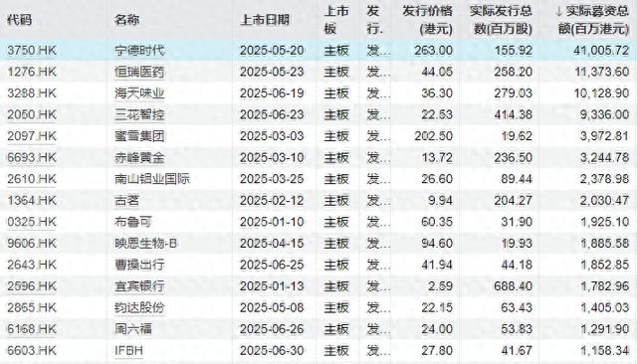637x364 pixels.
Task: Click funds raised 2,030.47 cell
Action: [x=604, y=201]
